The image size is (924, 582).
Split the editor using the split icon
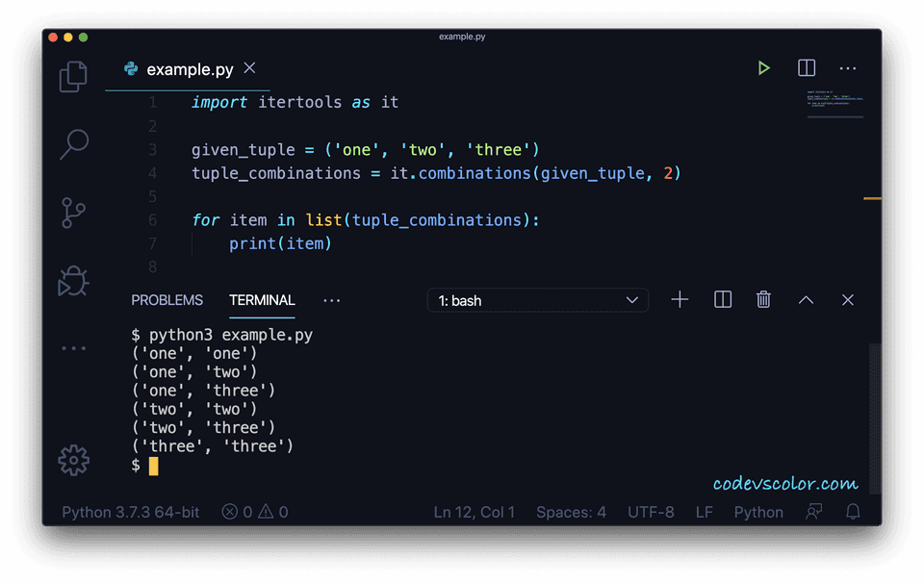tap(806, 68)
